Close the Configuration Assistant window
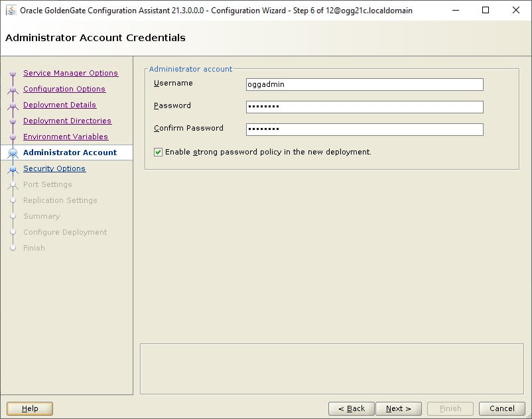The height and width of the screenshot is (419, 532). pos(515,10)
